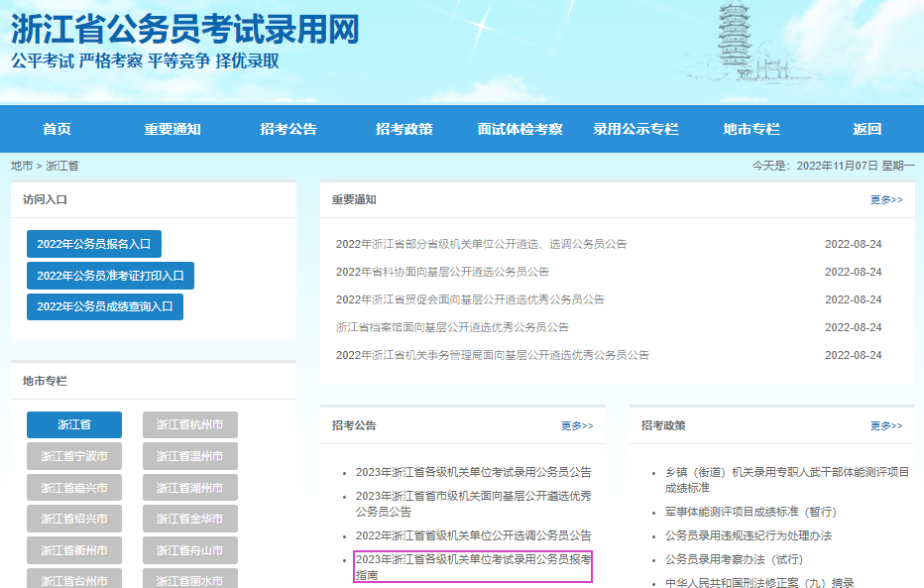Expand 更多>> in 重要通知 panel

coord(886,200)
